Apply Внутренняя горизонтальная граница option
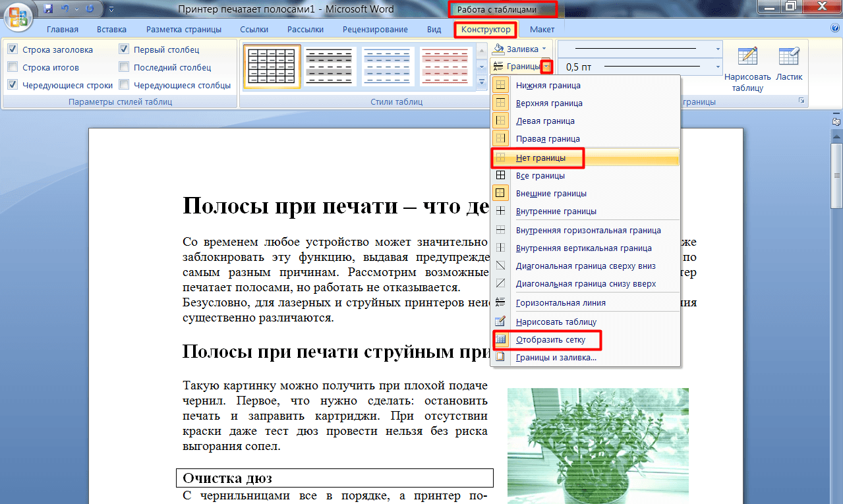The height and width of the screenshot is (504, 843). click(x=586, y=230)
